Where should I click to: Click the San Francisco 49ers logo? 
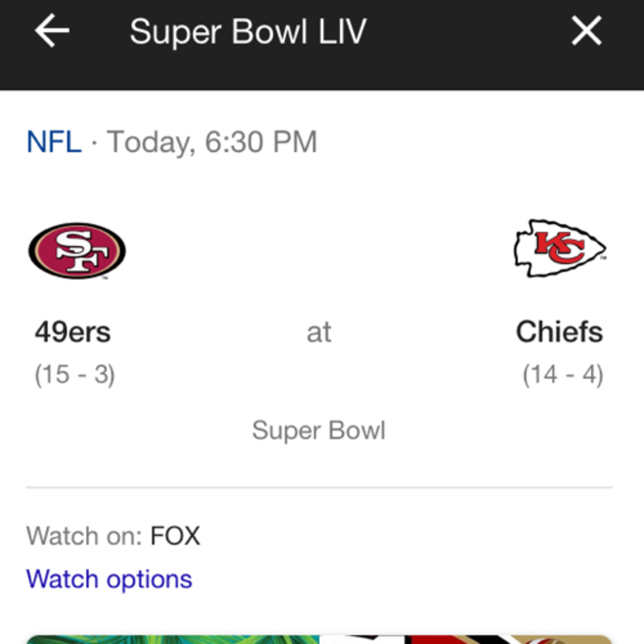(x=77, y=251)
